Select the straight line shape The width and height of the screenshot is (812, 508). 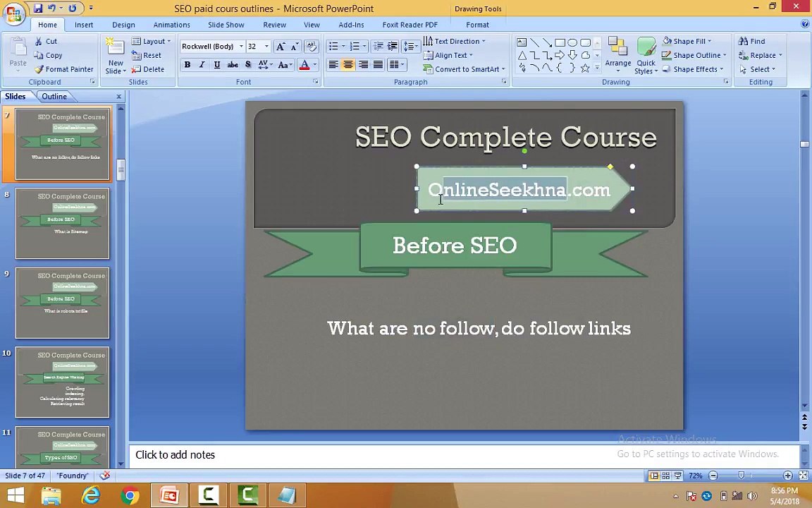pyautogui.click(x=534, y=42)
